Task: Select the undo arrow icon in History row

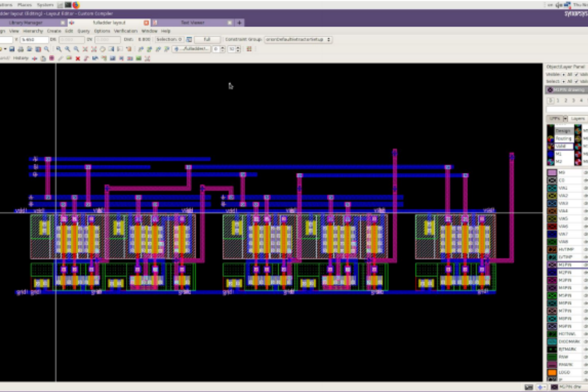Action: click(x=34, y=58)
